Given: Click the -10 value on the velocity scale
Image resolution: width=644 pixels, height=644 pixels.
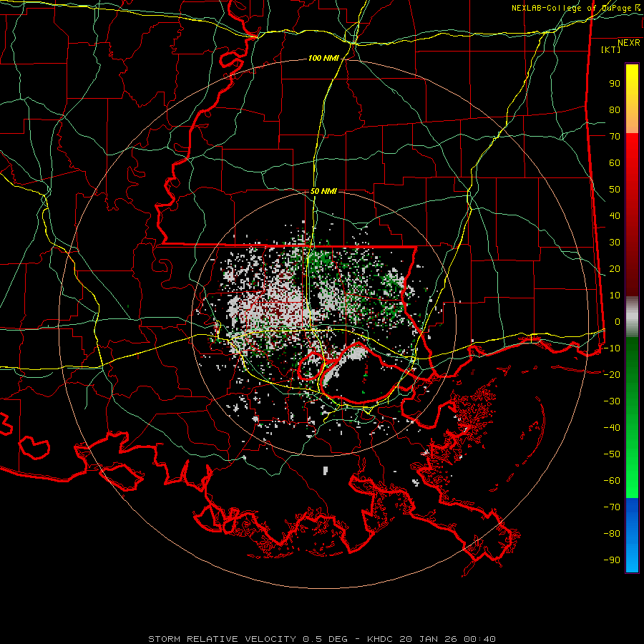Looking at the screenshot, I should click(x=612, y=348).
